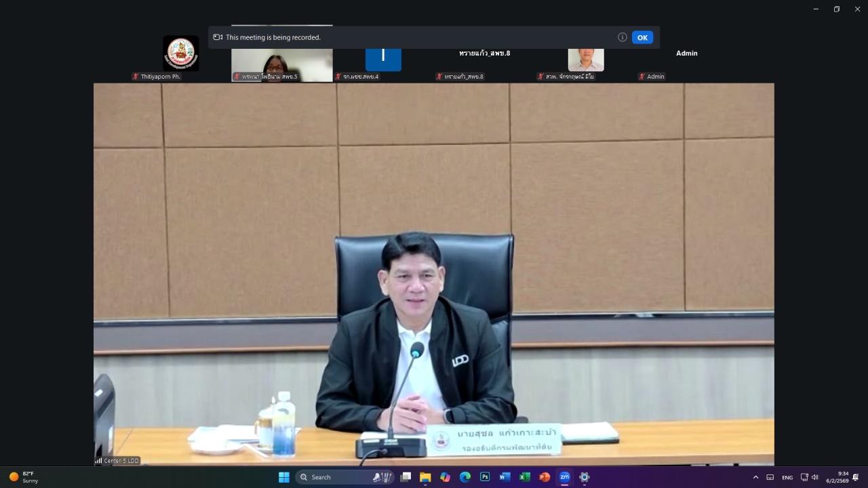Expand hidden system tray icons
The image size is (868, 488).
point(755,477)
